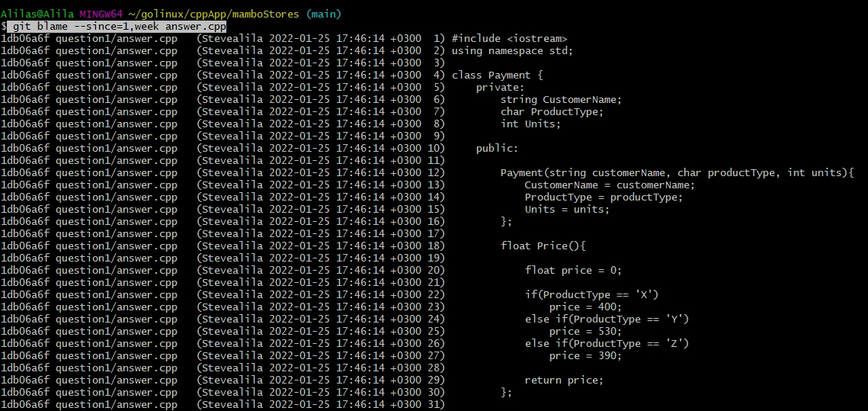This screenshot has width=868, height=411.
Task: Click the 'return price;' statement
Action: point(564,380)
